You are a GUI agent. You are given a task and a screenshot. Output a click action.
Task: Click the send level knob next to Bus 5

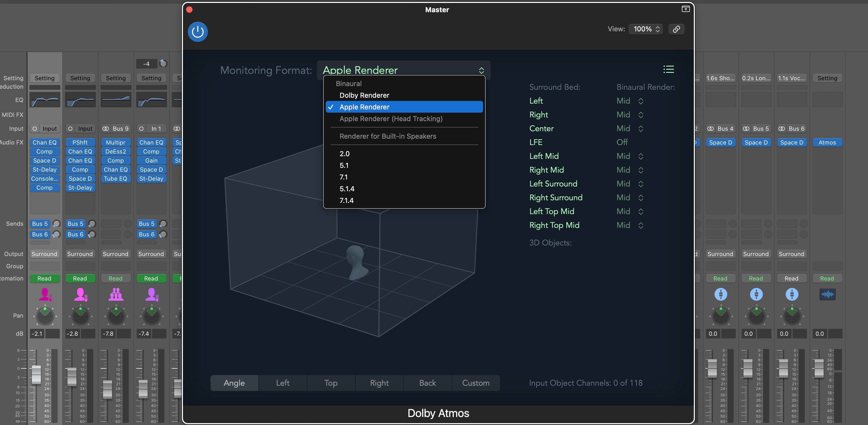[x=56, y=223]
